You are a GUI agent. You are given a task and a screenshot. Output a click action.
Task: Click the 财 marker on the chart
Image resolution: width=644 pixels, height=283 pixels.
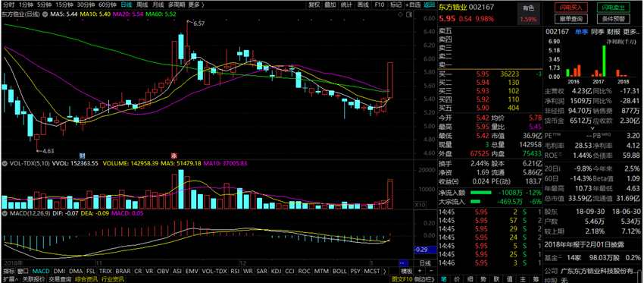82,156
